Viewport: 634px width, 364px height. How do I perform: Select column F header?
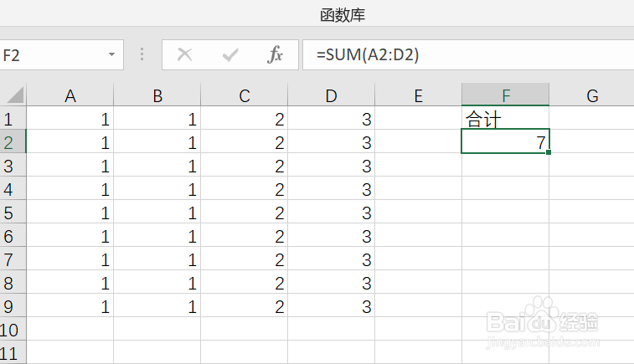click(x=506, y=95)
